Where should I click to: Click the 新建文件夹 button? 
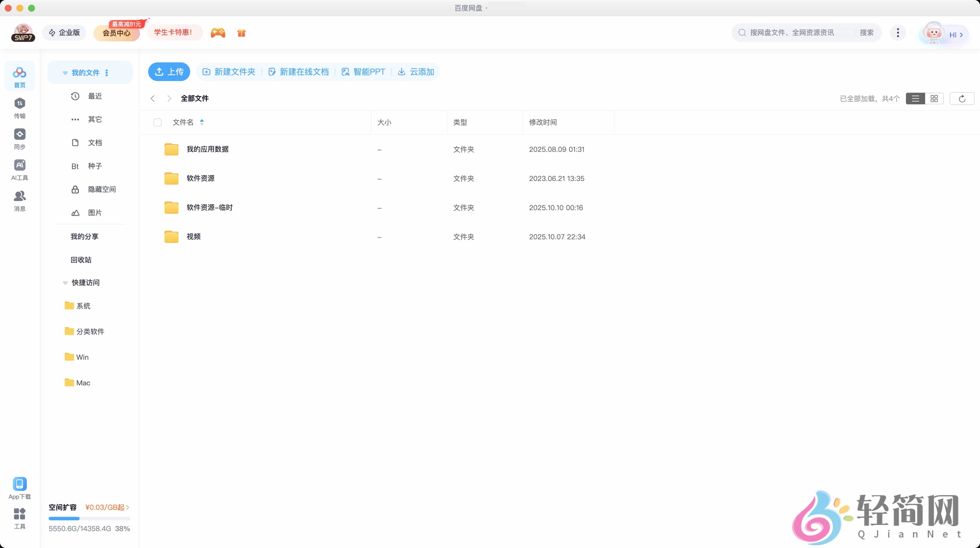coord(229,71)
